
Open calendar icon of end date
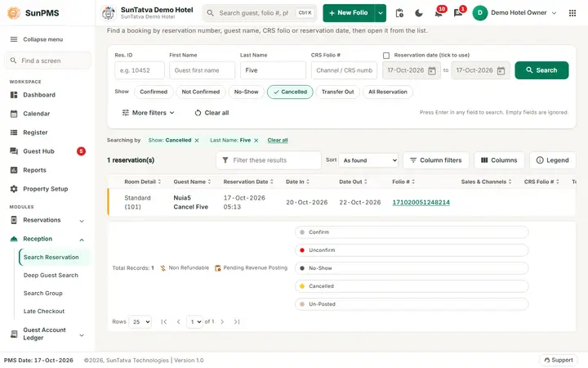[501, 70]
